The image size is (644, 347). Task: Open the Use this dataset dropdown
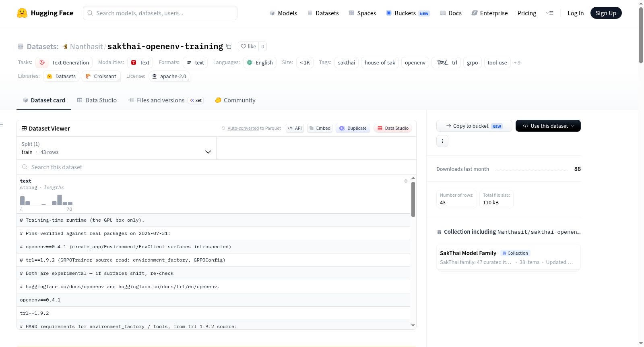548,126
